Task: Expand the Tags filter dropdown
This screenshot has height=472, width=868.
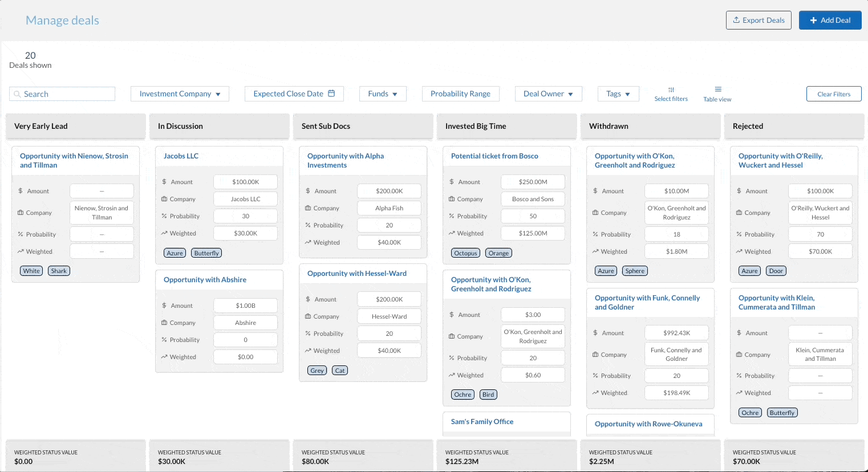Action: click(618, 94)
